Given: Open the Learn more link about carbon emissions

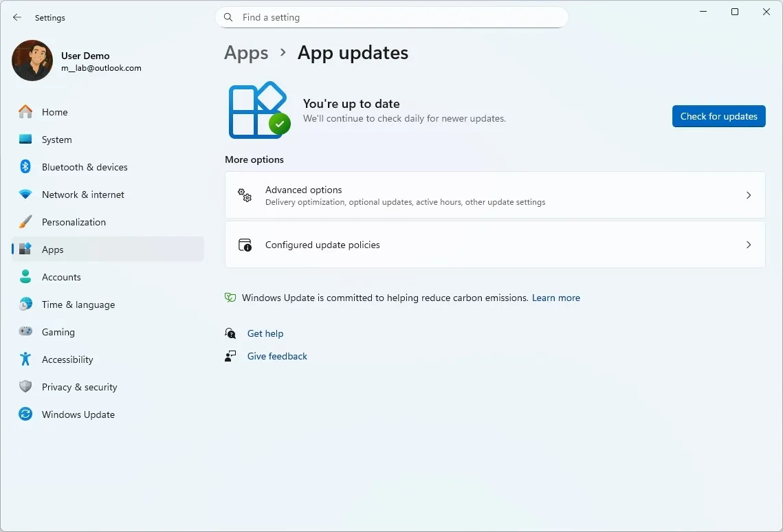Looking at the screenshot, I should pyautogui.click(x=556, y=298).
